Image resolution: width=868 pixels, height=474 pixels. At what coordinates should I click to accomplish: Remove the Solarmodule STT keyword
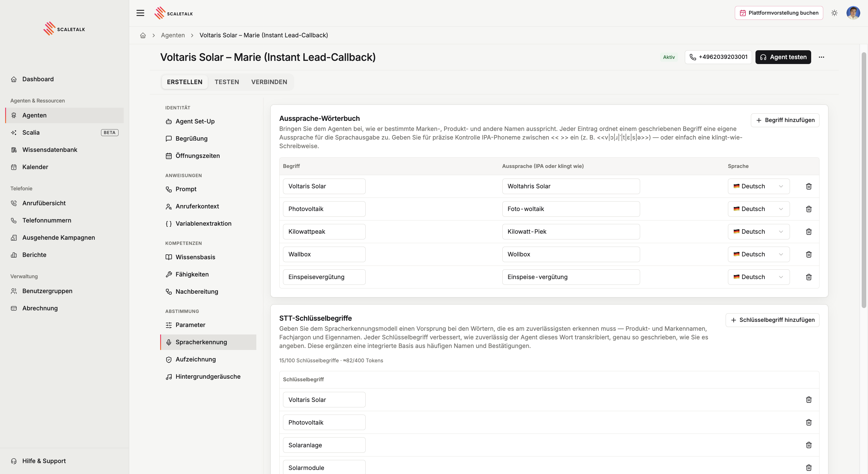tap(809, 468)
